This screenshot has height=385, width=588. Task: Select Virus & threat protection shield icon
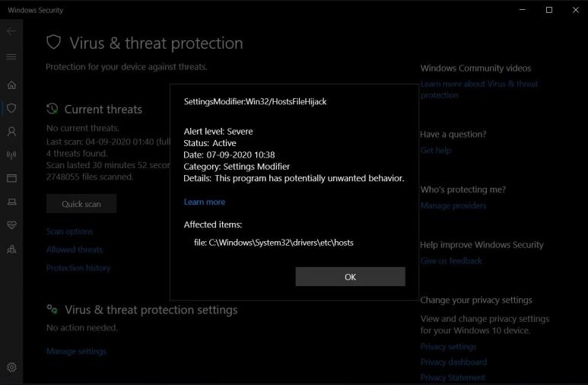click(11, 108)
